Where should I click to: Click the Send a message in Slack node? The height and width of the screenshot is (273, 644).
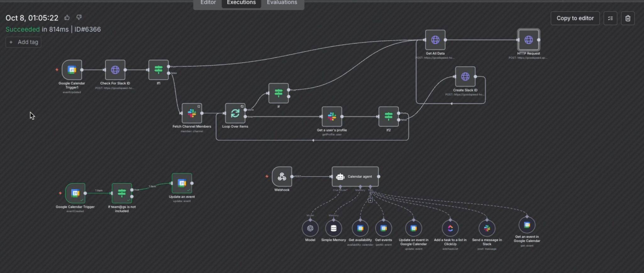point(487,228)
